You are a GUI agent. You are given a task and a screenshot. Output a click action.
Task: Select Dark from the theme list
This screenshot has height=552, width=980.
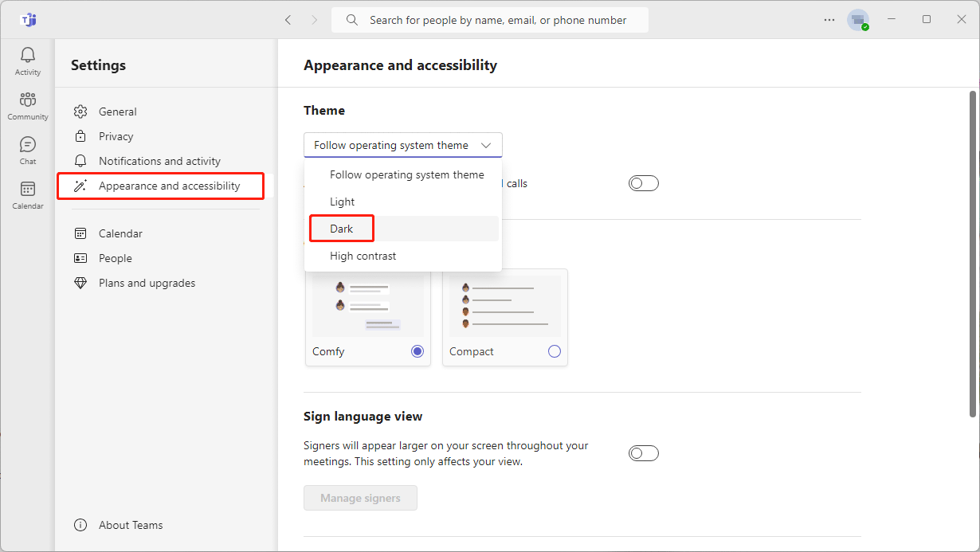coord(341,228)
